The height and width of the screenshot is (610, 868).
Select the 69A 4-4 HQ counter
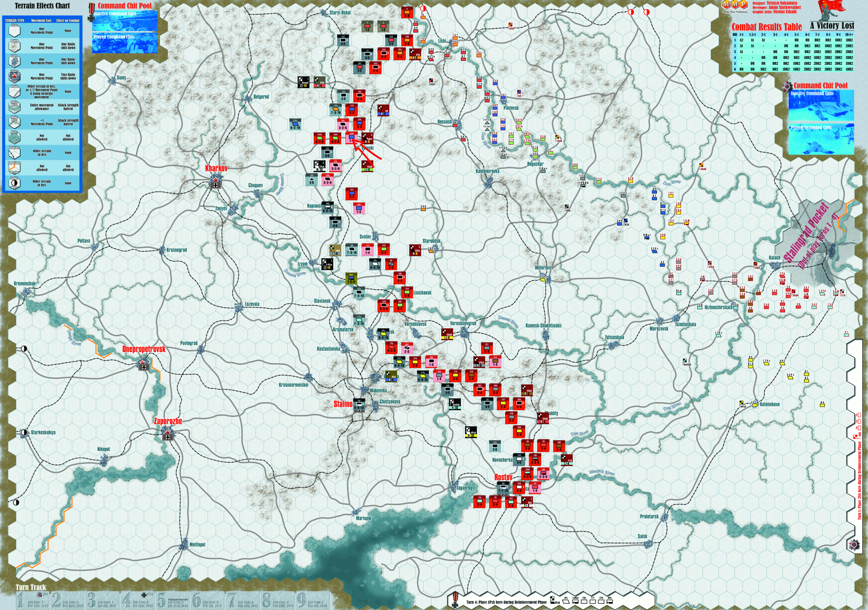[415, 55]
